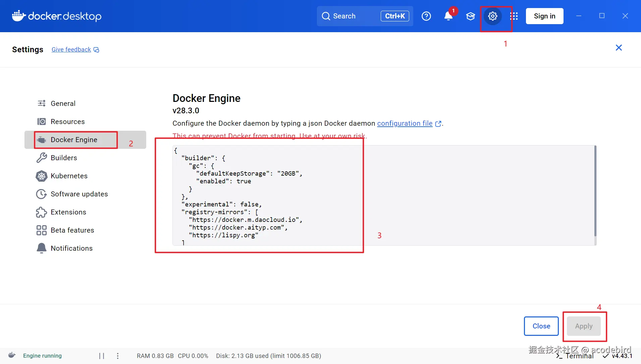The image size is (641, 364).
Task: Click the Docker whale icon in status bar
Action: (x=12, y=355)
